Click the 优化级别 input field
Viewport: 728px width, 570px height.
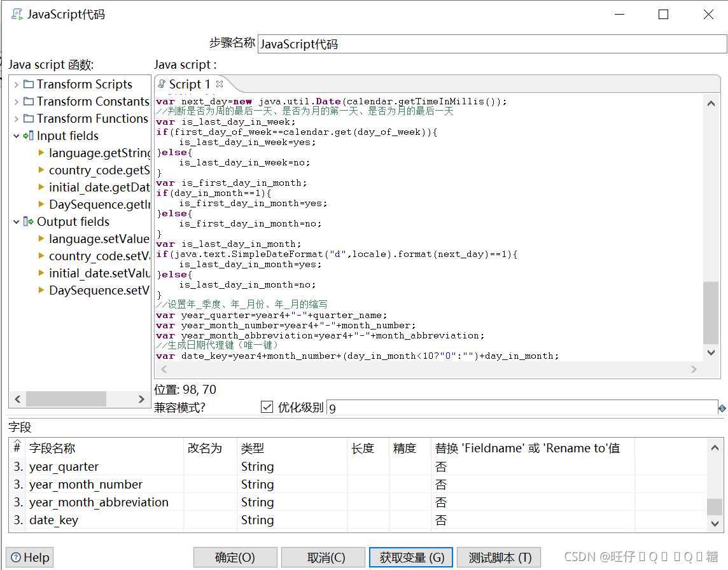pos(522,408)
